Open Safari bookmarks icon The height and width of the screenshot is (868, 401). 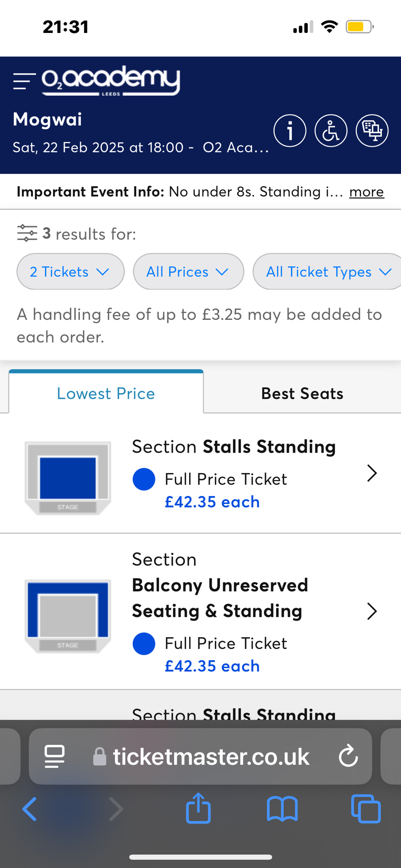[x=282, y=809]
